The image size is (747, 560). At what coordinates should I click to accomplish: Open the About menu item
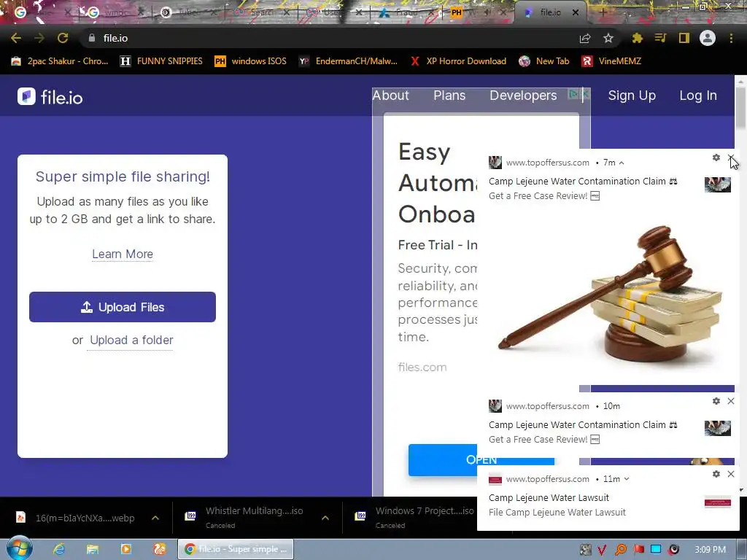[391, 96]
